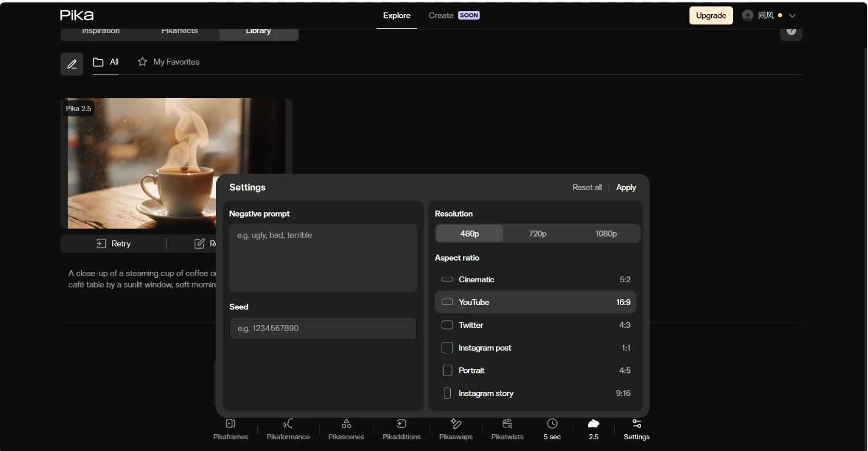Open the Pikaframes tool
Image resolution: width=868 pixels, height=451 pixels.
pos(231,429)
